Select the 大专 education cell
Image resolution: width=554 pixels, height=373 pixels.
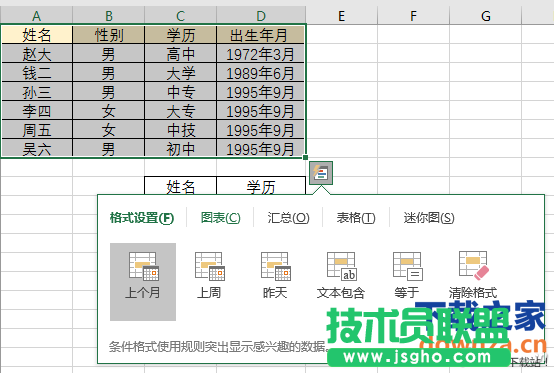point(181,111)
